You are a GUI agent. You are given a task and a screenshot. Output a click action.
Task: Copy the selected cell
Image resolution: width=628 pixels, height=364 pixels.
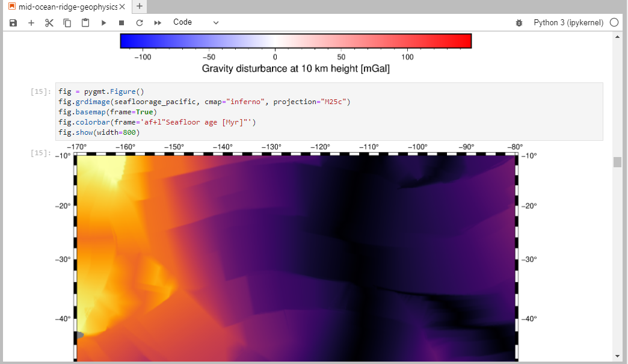[x=67, y=23]
